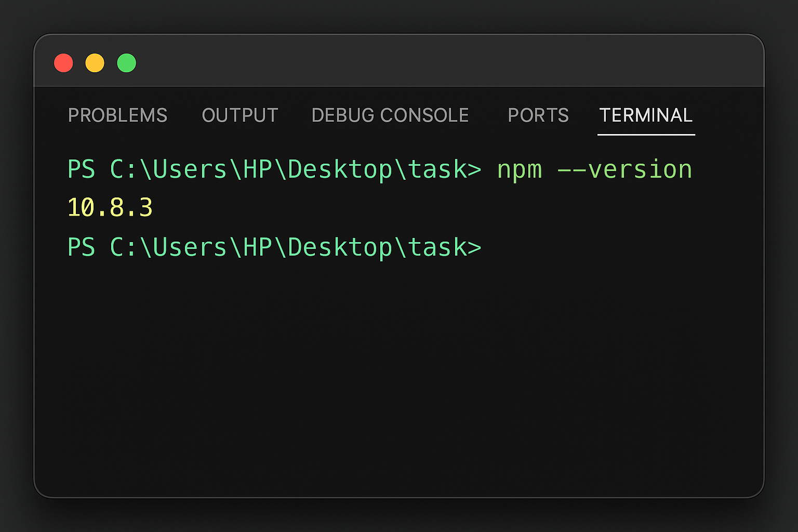The width and height of the screenshot is (798, 532).
Task: Switch to the PROBLEMS tab
Action: (x=118, y=115)
